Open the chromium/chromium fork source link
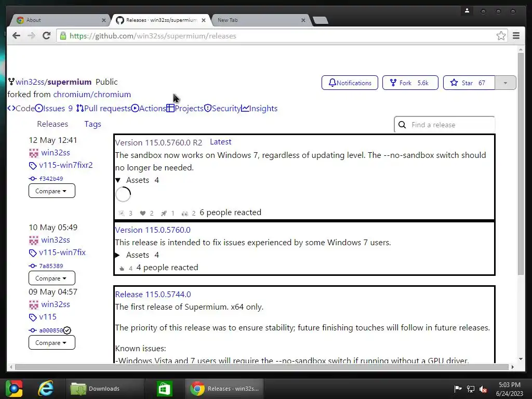532x399 pixels. pyautogui.click(x=92, y=95)
